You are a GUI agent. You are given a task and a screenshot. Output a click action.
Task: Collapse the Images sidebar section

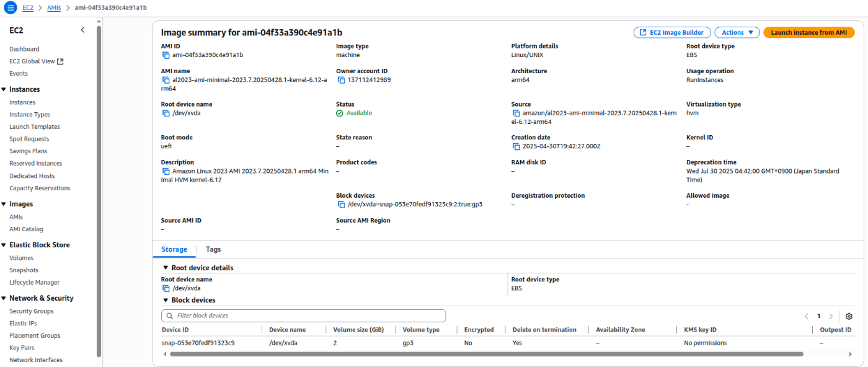coord(4,204)
